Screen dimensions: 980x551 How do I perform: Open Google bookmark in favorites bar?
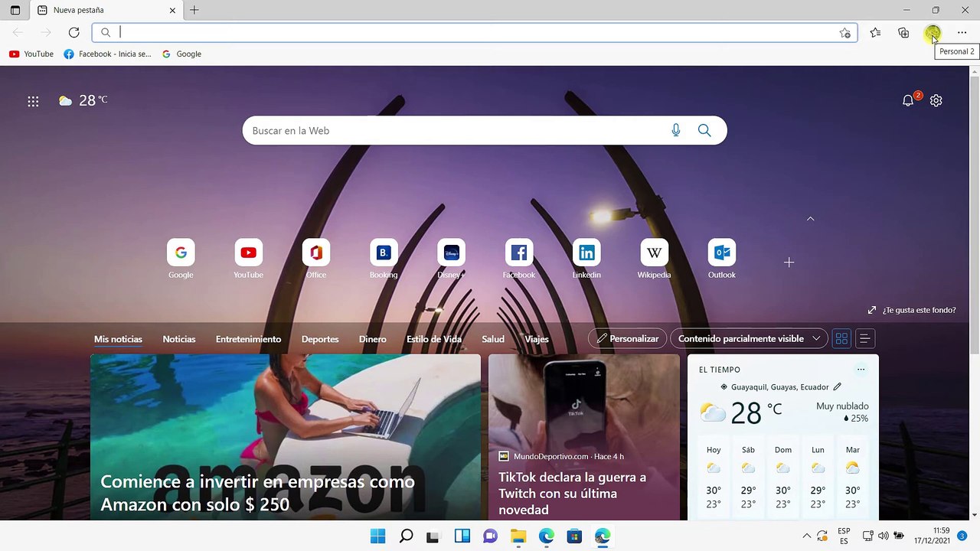(x=181, y=54)
